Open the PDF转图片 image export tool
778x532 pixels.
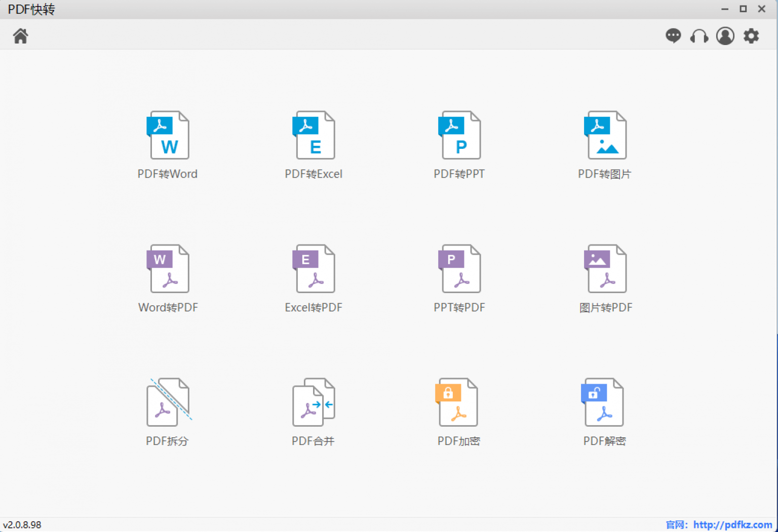(605, 135)
